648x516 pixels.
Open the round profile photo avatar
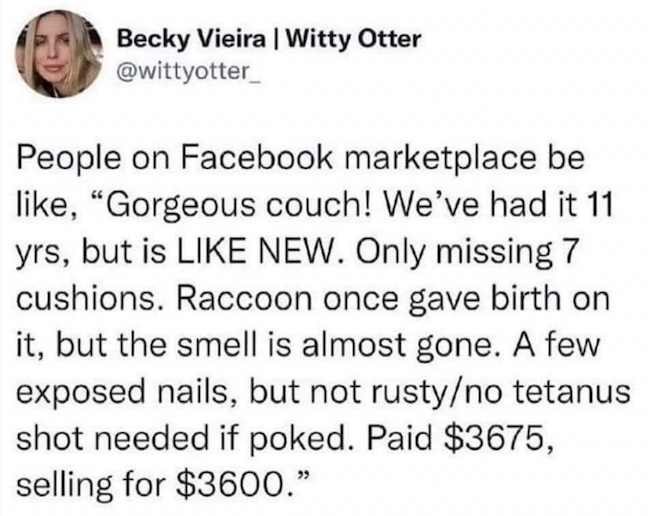coord(59,54)
